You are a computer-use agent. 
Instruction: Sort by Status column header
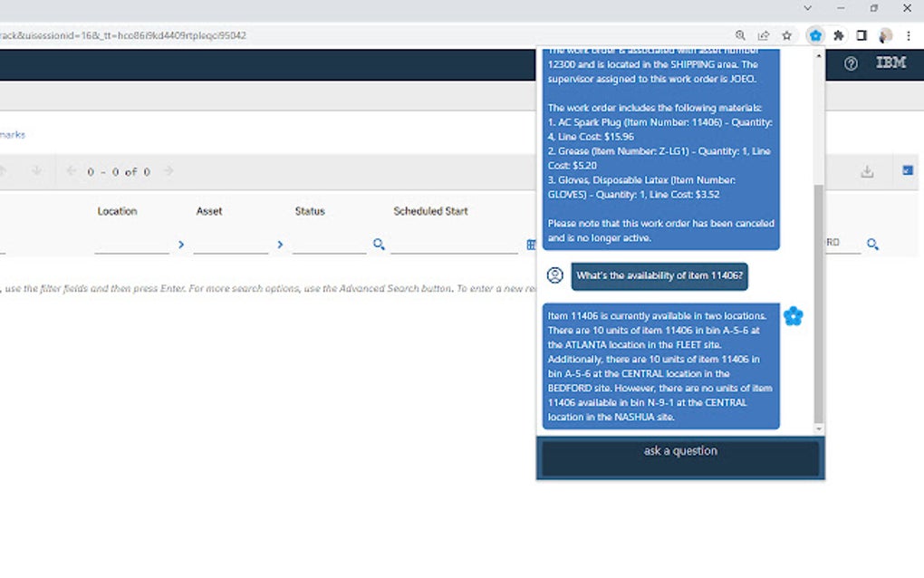click(x=310, y=211)
